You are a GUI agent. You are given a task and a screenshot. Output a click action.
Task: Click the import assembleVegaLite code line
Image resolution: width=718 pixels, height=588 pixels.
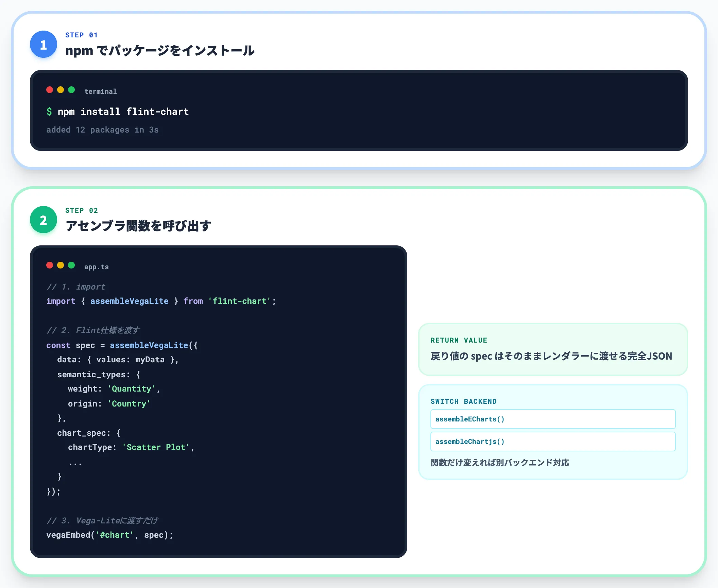point(161,301)
